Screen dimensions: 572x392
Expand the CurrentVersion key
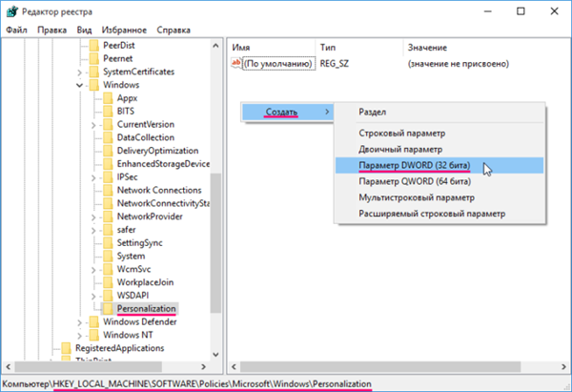point(93,125)
